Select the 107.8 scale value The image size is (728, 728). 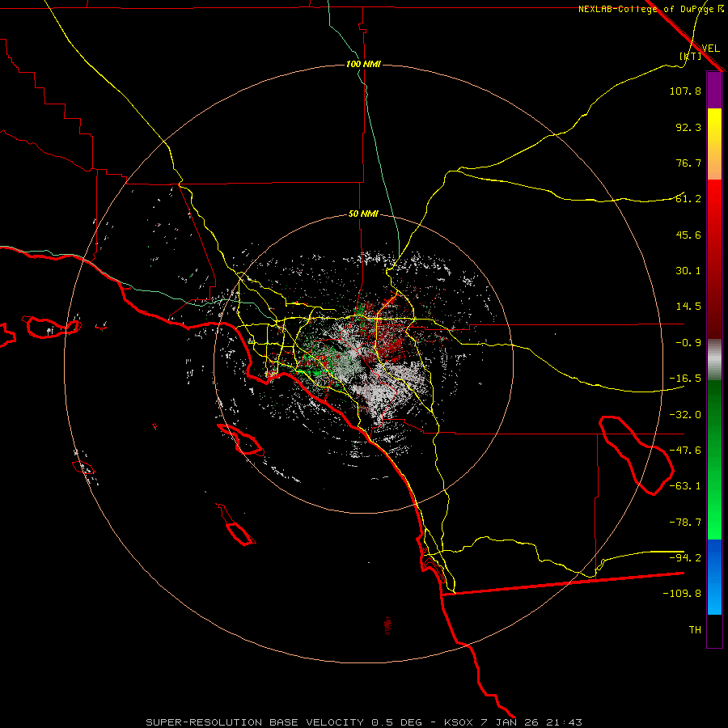(685, 91)
